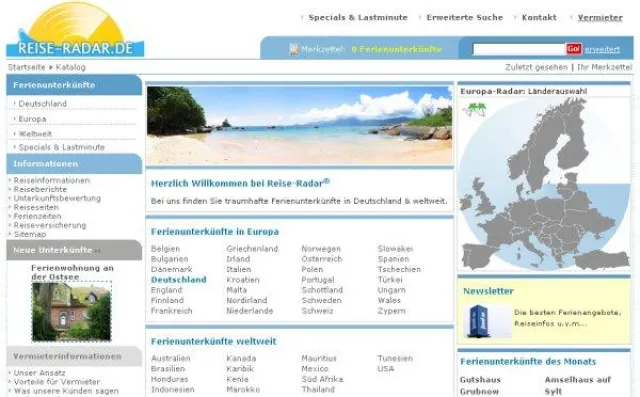
Task: Select Belgien in Europa list
Action: click(x=165, y=248)
